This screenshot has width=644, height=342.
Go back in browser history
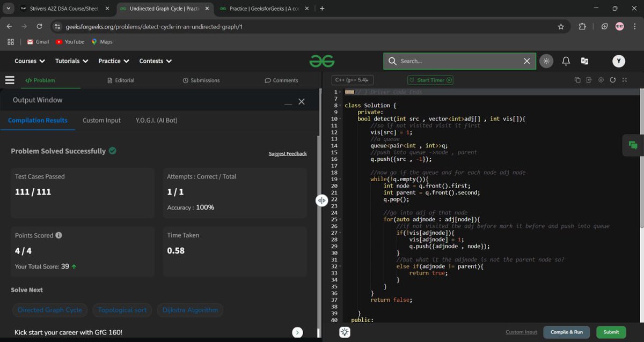(9, 26)
